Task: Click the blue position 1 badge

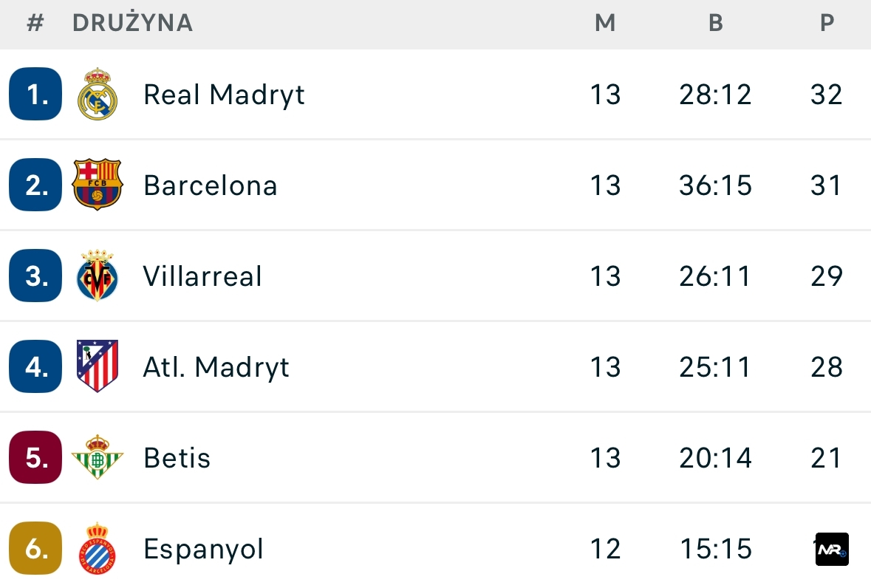Action: [35, 95]
